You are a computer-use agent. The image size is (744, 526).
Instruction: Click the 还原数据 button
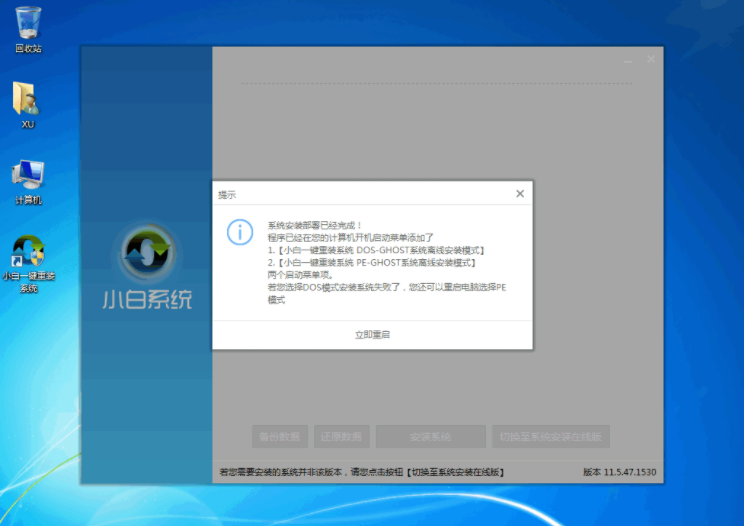[342, 436]
